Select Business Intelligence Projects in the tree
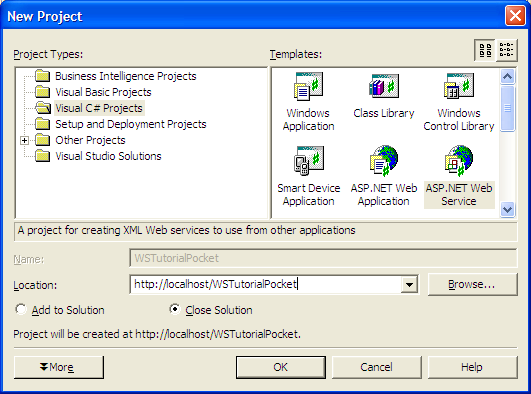This screenshot has height=394, width=531. [126, 76]
